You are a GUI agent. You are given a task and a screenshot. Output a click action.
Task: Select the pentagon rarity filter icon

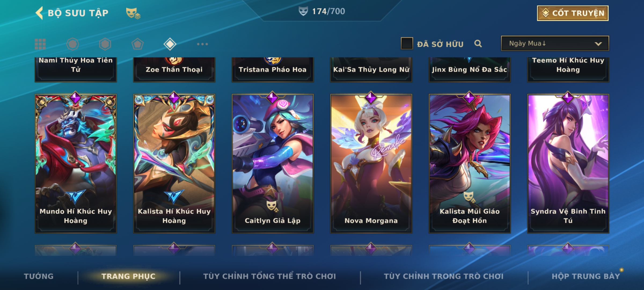(137, 44)
